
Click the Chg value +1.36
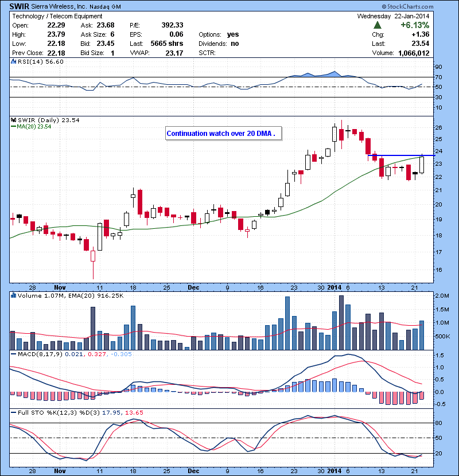point(421,34)
